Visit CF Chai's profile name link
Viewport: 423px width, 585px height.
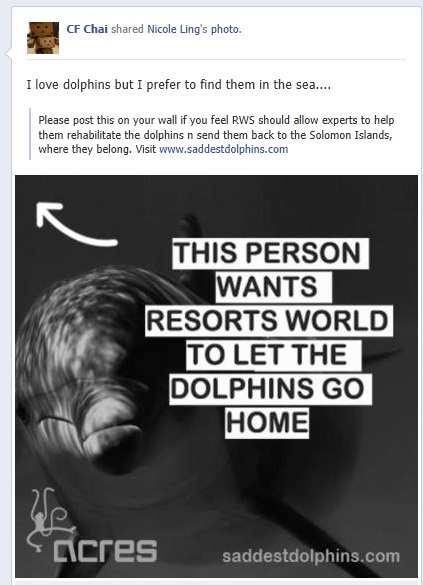[x=87, y=29]
